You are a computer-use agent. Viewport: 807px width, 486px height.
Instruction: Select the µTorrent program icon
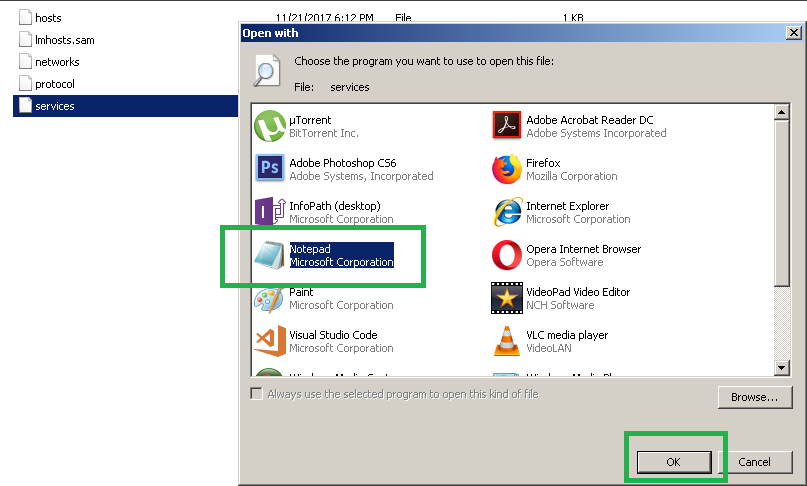(270, 126)
